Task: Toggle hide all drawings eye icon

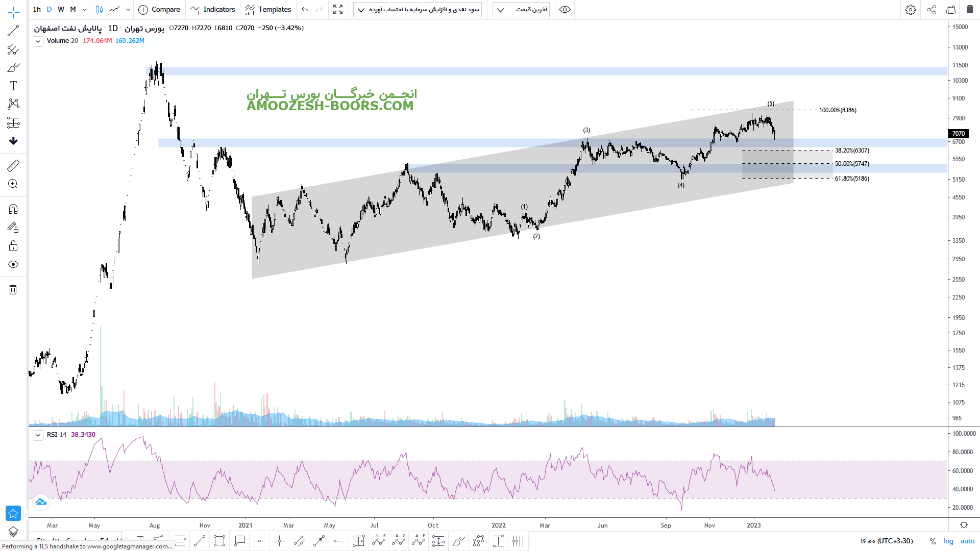Action: tap(13, 264)
